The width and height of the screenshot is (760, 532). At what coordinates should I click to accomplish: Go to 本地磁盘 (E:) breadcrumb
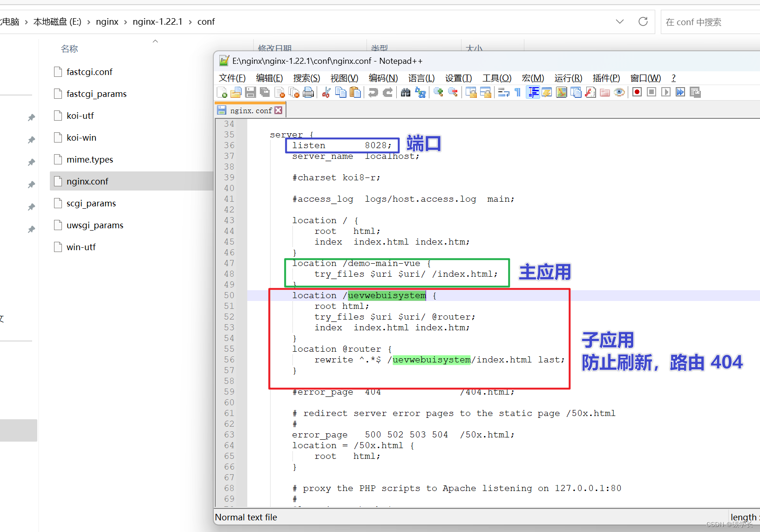point(57,21)
